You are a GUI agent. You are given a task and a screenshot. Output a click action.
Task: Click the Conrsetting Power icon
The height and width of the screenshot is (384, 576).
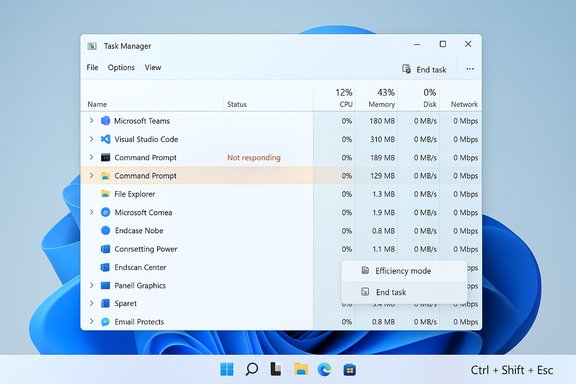pos(105,249)
